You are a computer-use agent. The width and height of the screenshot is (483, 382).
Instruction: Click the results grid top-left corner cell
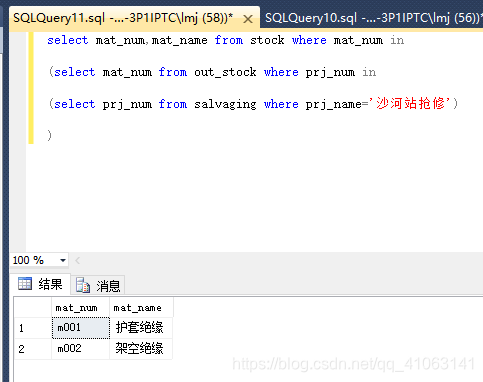click(33, 308)
